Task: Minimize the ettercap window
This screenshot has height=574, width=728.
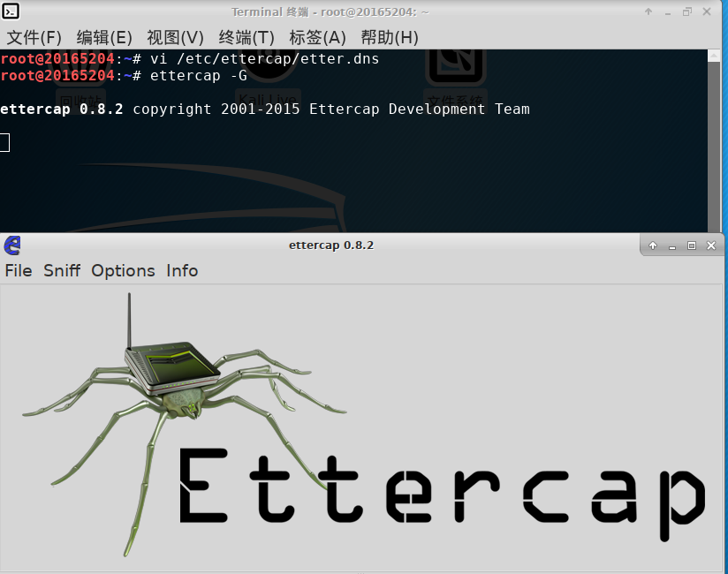Action: tap(671, 246)
